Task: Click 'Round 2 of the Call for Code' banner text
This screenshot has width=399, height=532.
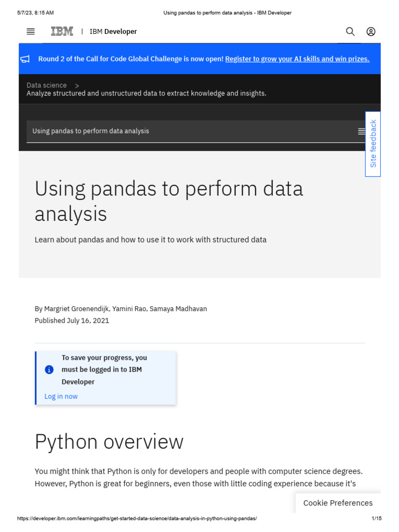Action: [x=131, y=59]
